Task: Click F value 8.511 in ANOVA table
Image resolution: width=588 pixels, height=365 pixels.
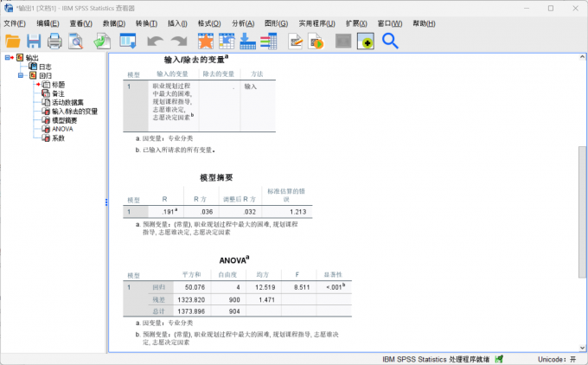Action: pyautogui.click(x=302, y=287)
